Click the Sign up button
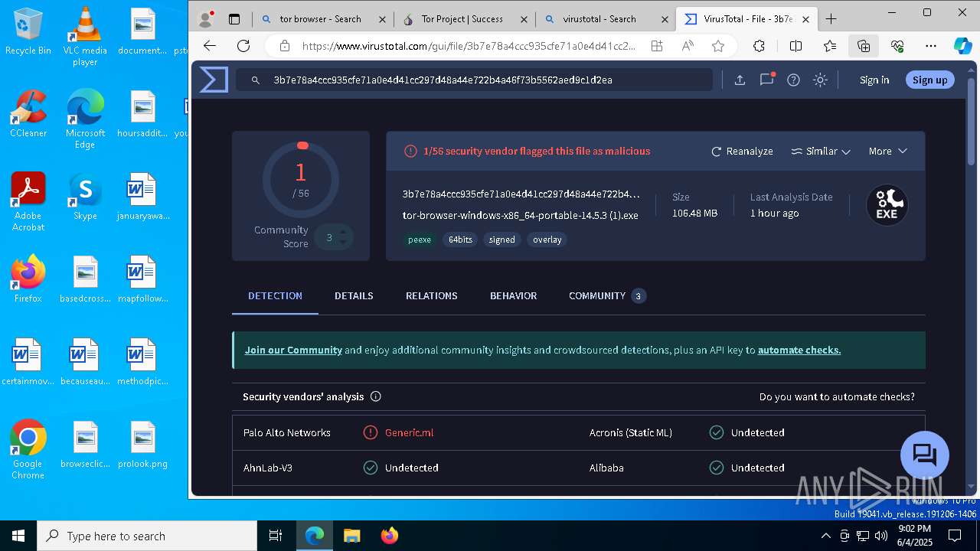Viewport: 980px width, 551px height. 929,80
